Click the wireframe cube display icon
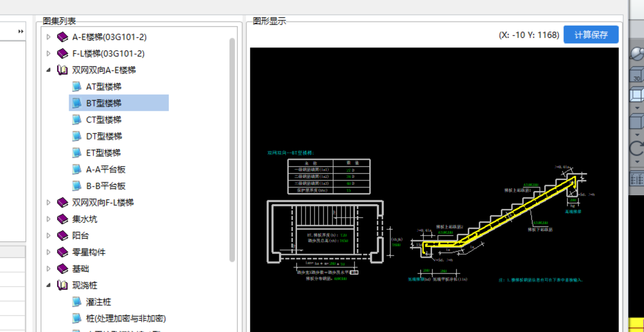The image size is (644, 332). coord(637,95)
